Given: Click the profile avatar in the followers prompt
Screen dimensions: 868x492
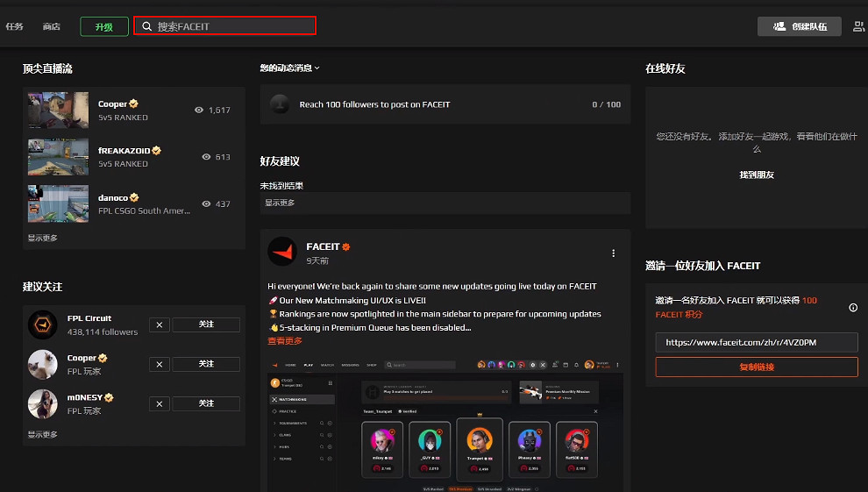Looking at the screenshot, I should coord(280,104).
